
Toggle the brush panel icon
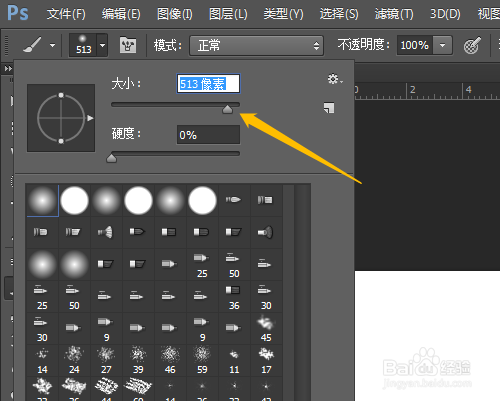pos(128,45)
